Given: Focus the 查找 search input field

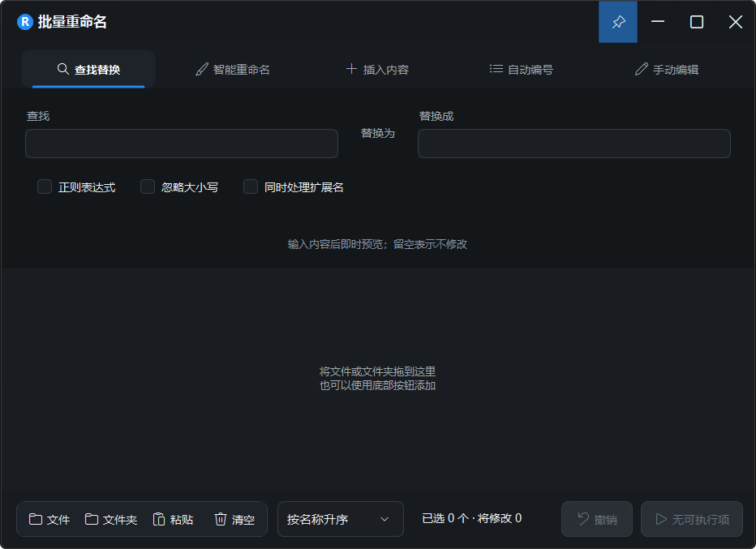Looking at the screenshot, I should click(x=181, y=144).
